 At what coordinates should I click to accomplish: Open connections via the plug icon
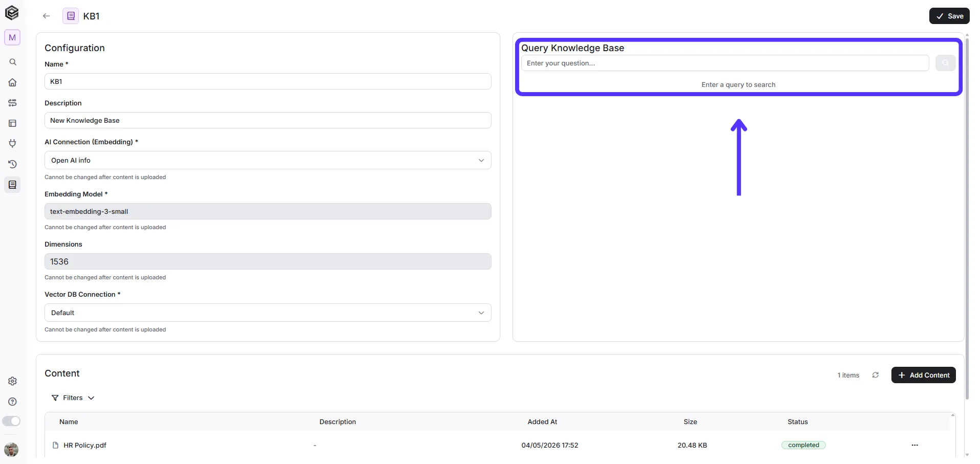[x=13, y=144]
